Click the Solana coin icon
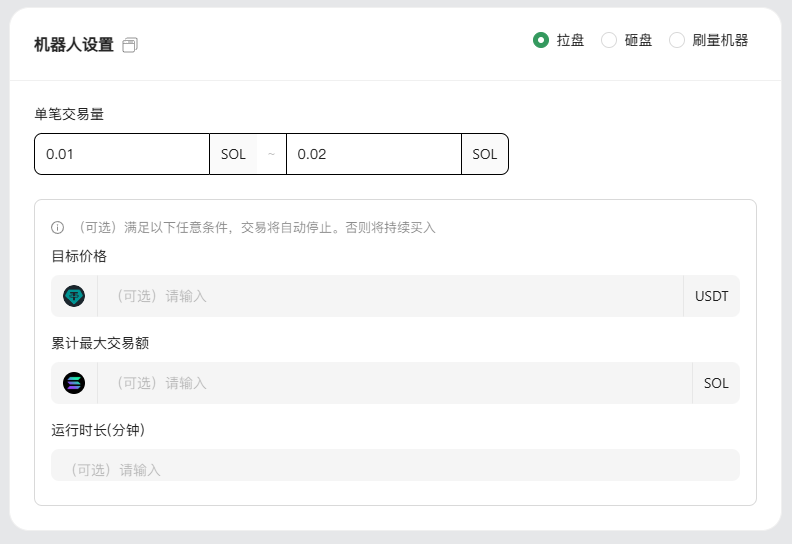792x544 pixels. tap(74, 383)
